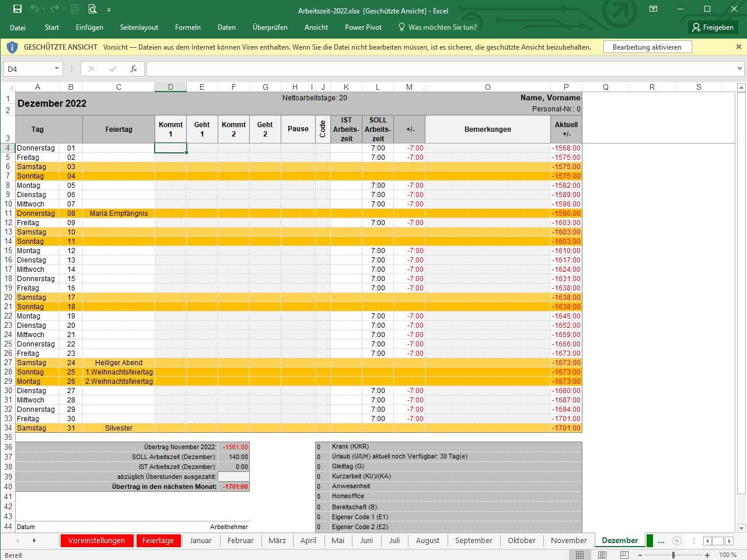
Task: Switch to the Juni sheet
Action: pyautogui.click(x=366, y=541)
